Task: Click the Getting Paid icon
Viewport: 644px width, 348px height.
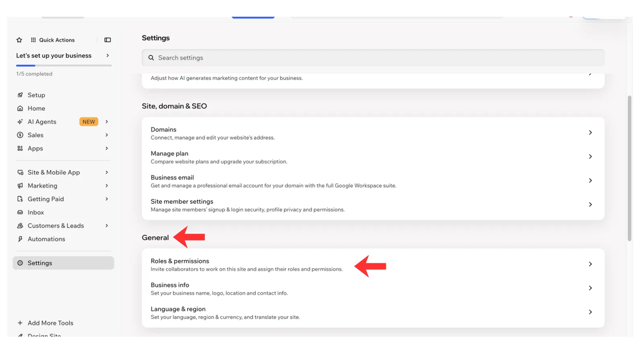Action: point(20,199)
